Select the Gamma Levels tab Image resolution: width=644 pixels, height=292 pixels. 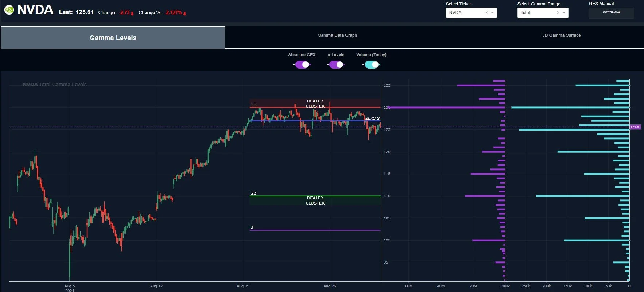point(113,38)
